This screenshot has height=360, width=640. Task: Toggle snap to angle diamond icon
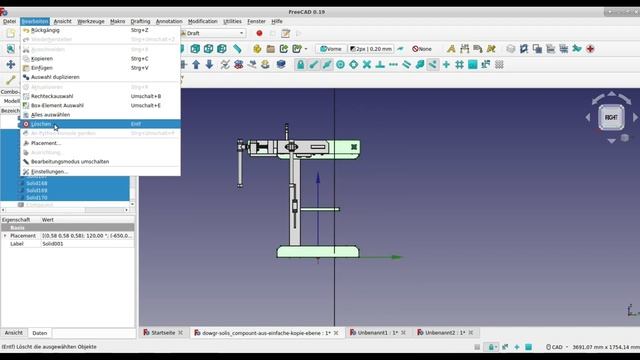click(x=353, y=64)
